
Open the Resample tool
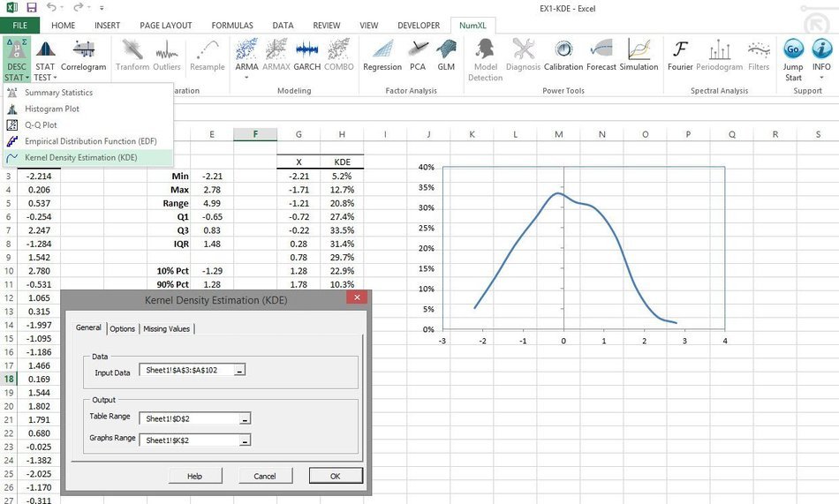pyautogui.click(x=207, y=56)
